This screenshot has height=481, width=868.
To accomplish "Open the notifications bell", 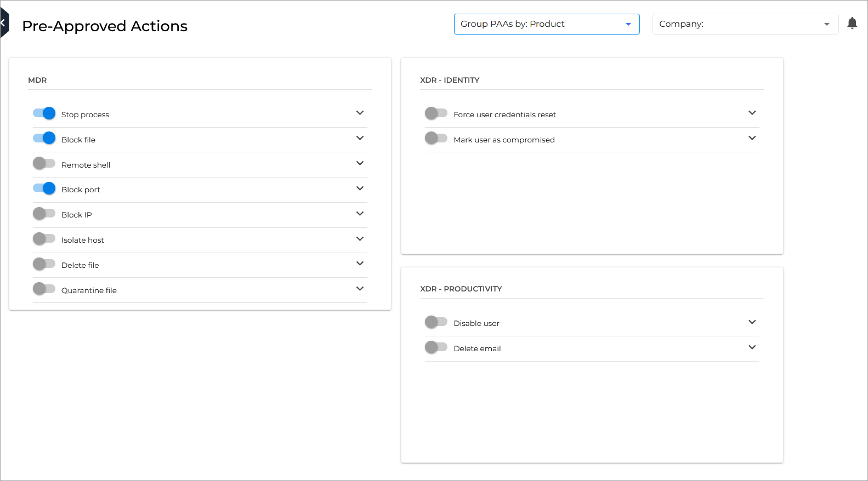I will pyautogui.click(x=852, y=23).
